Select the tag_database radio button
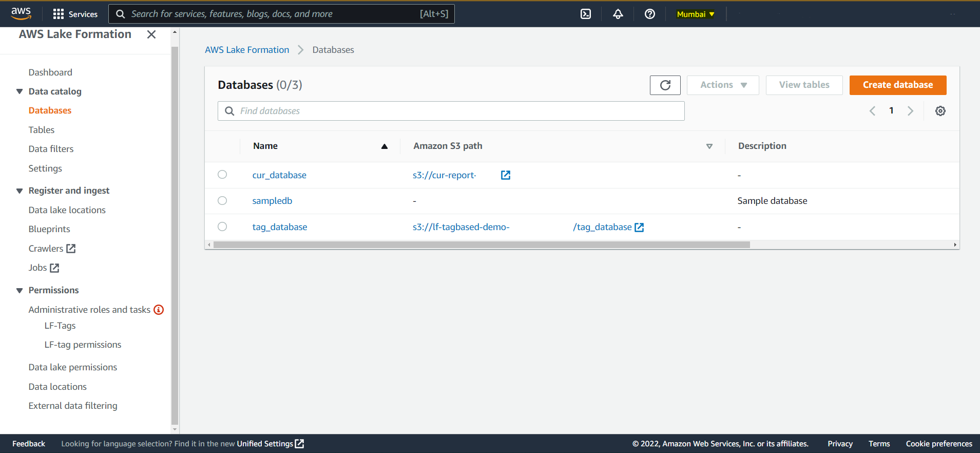 tap(222, 226)
